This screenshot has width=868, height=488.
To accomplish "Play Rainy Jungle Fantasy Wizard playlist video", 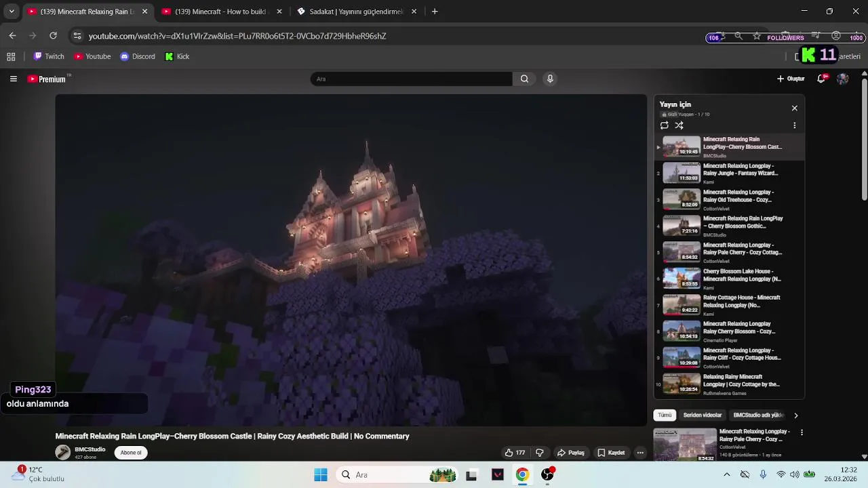I will pyautogui.click(x=729, y=173).
